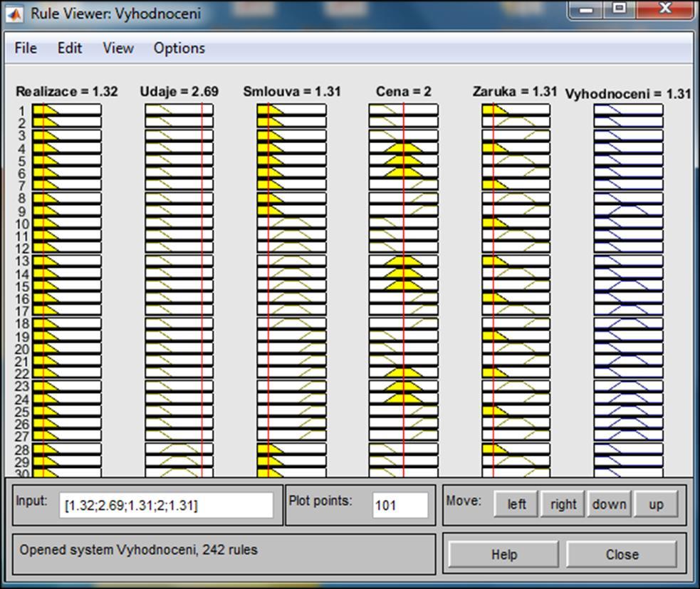The width and height of the screenshot is (700, 589).
Task: Select rule number 13
Action: click(x=21, y=261)
